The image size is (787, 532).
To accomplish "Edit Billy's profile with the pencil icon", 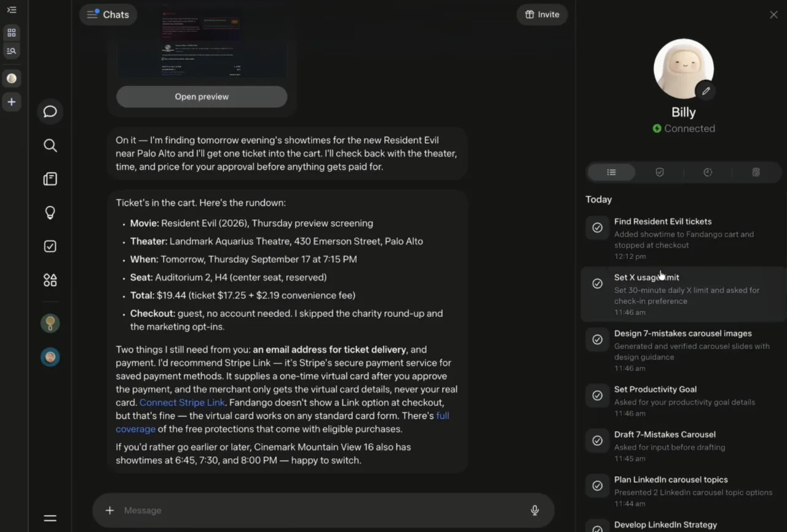I will tap(706, 91).
